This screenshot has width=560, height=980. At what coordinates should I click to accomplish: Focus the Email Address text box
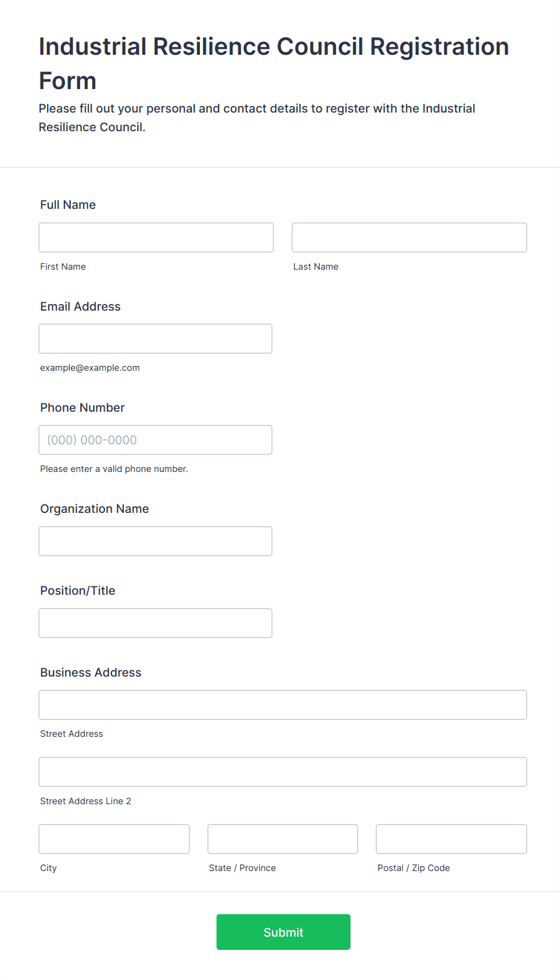click(155, 338)
